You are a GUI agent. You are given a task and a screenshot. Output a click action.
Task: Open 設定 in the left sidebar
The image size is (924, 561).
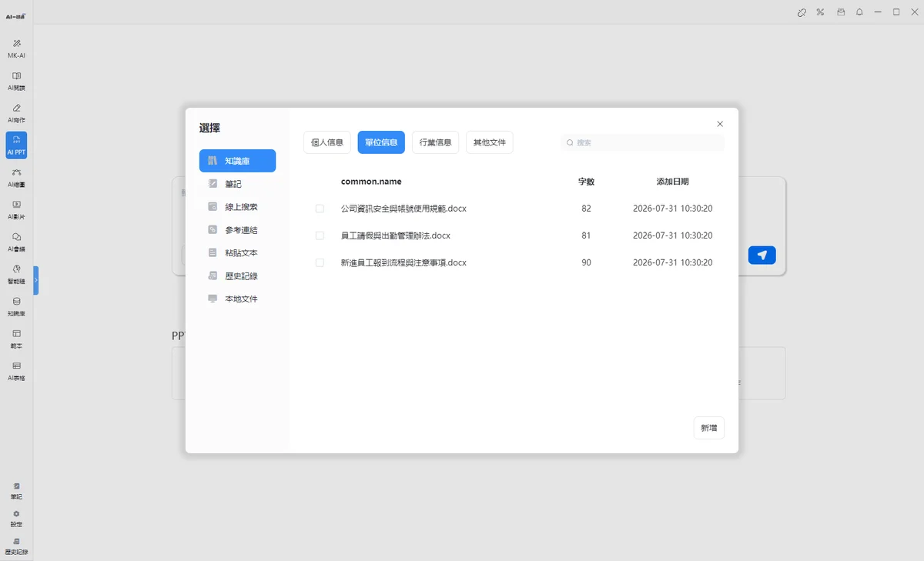pyautogui.click(x=16, y=519)
